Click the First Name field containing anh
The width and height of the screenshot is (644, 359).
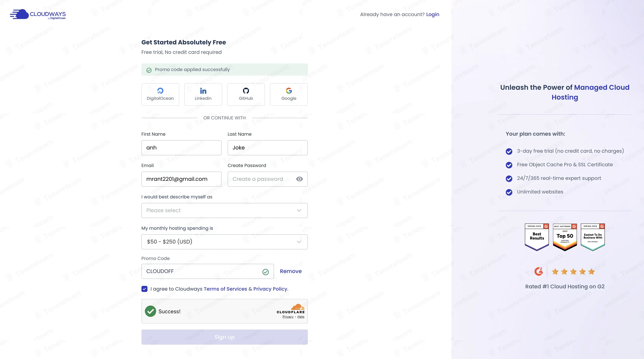click(x=182, y=148)
